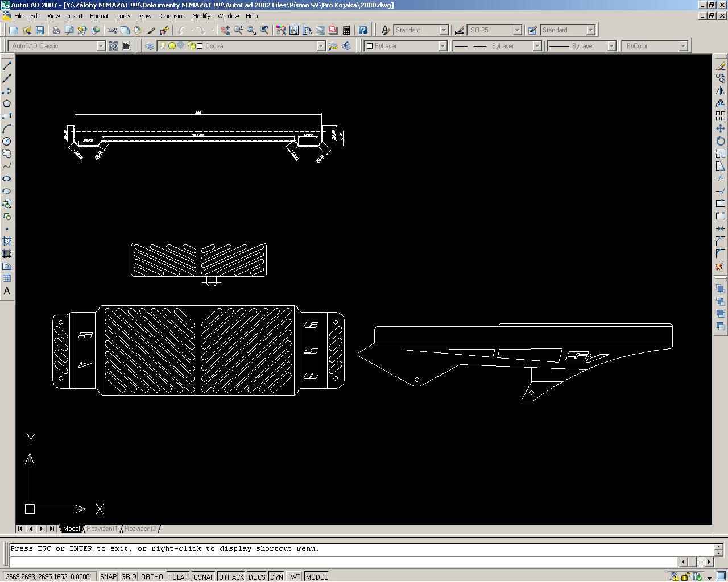
Task: Click the Plot printer icon
Action: pos(57,30)
